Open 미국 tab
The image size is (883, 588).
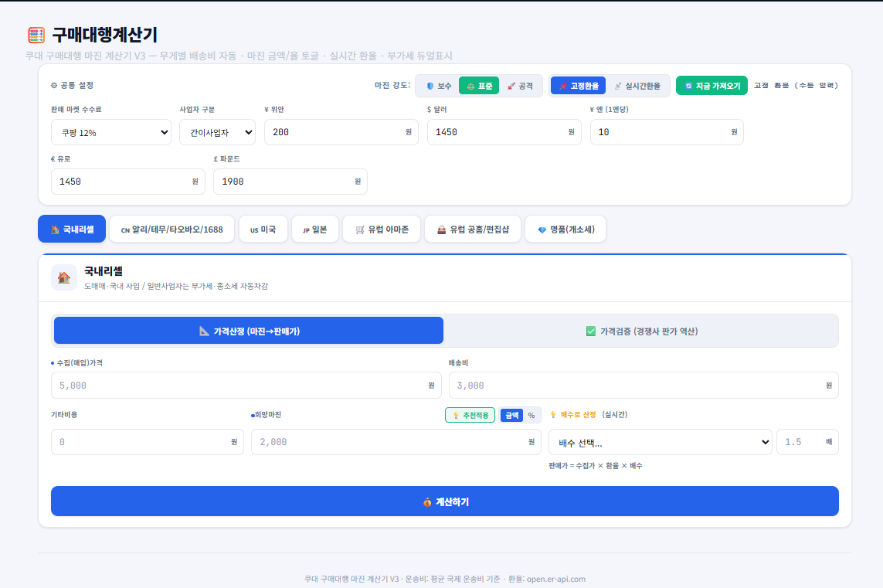(263, 229)
